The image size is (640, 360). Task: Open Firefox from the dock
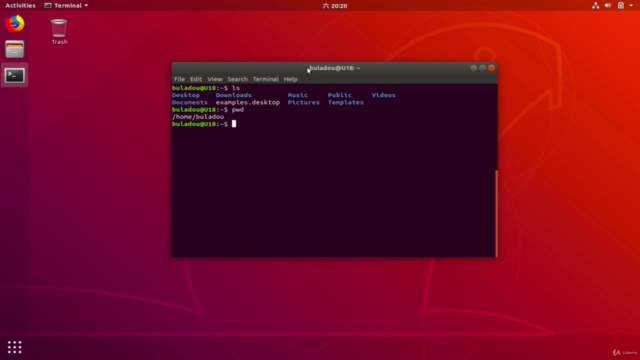(15, 24)
